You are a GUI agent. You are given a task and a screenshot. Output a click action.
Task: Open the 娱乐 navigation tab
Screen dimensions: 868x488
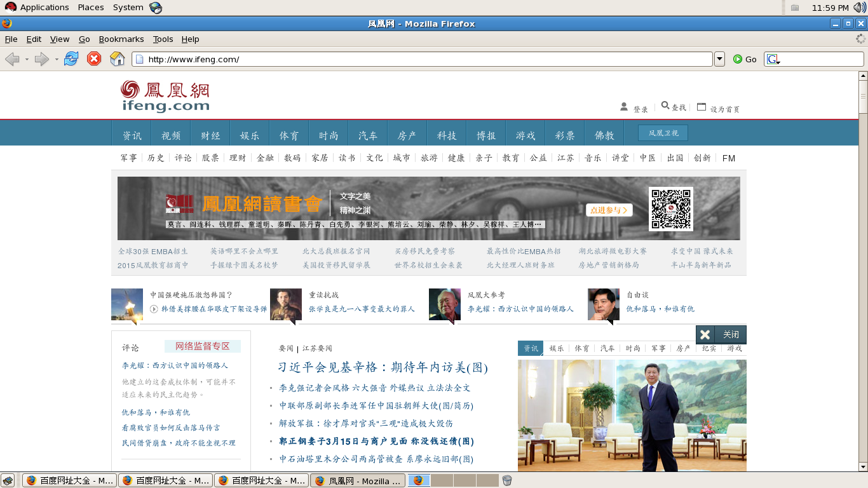coord(250,135)
